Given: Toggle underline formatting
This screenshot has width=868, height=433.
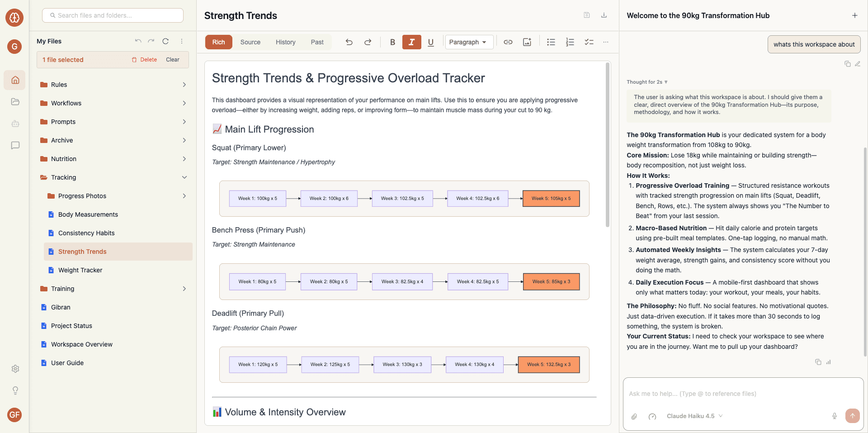Looking at the screenshot, I should (430, 42).
